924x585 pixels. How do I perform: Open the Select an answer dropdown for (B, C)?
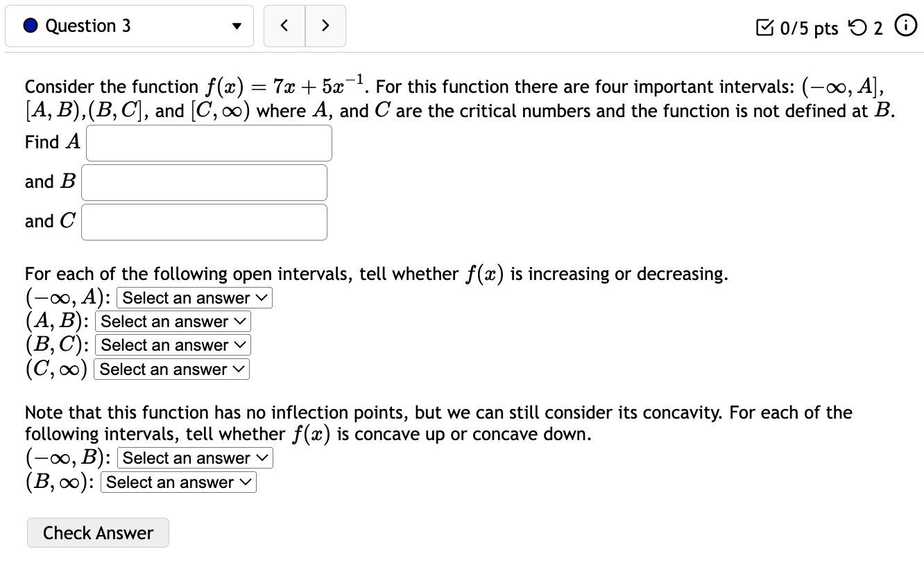coord(172,345)
